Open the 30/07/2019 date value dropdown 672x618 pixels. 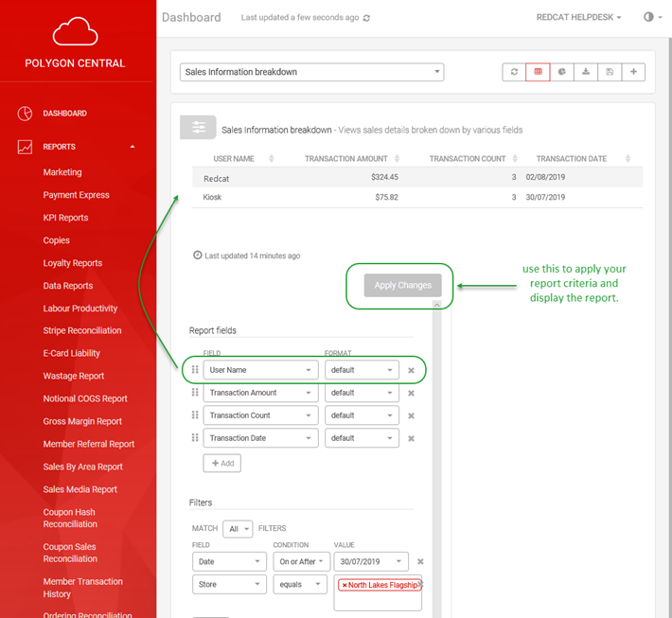click(x=371, y=561)
